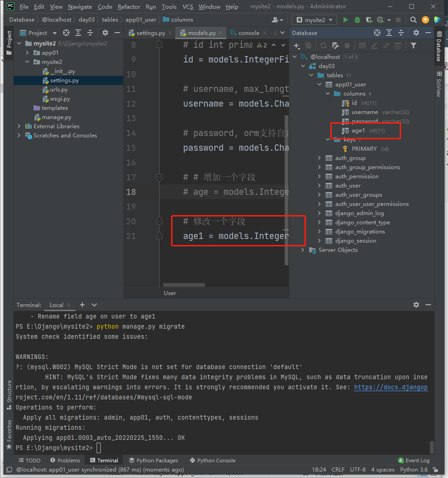Viewport: 448px width, 478px height.
Task: Collapse the mysite2 inner folder
Action: pyautogui.click(x=27, y=62)
